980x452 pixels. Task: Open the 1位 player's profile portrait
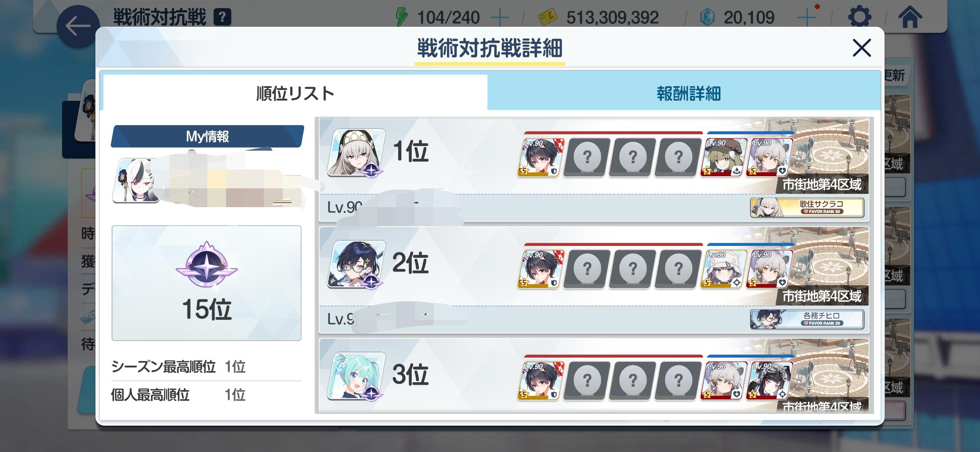[356, 152]
